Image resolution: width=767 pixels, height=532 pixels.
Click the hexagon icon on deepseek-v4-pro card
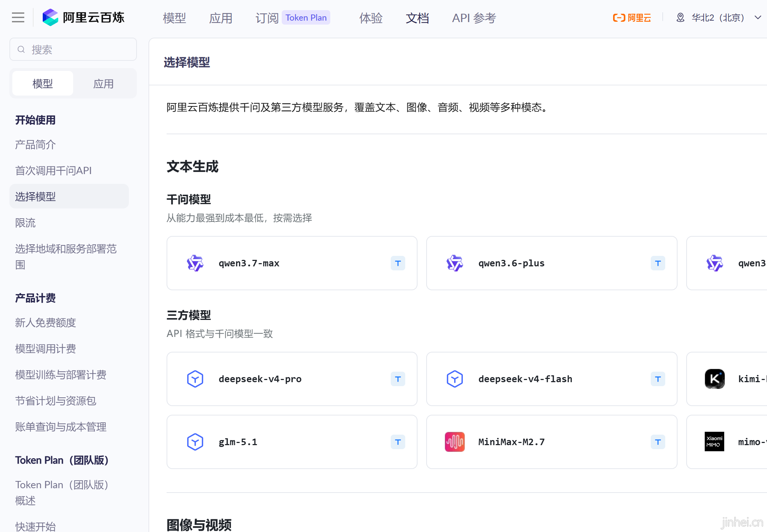pyautogui.click(x=195, y=379)
